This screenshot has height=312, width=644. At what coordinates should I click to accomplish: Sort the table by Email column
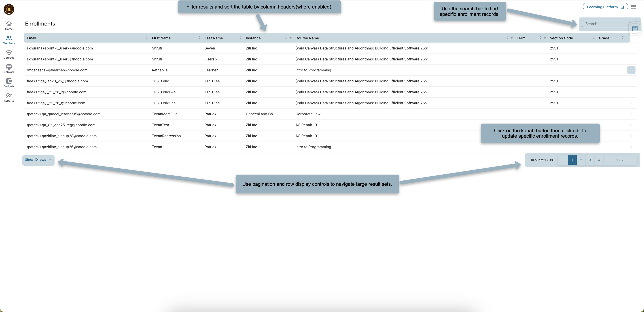[x=147, y=38]
